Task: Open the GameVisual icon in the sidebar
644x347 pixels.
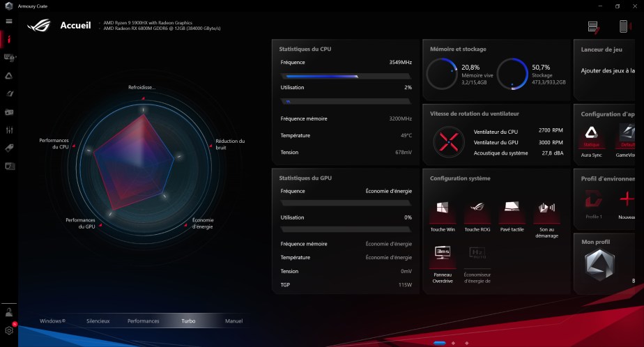Action: click(x=9, y=93)
